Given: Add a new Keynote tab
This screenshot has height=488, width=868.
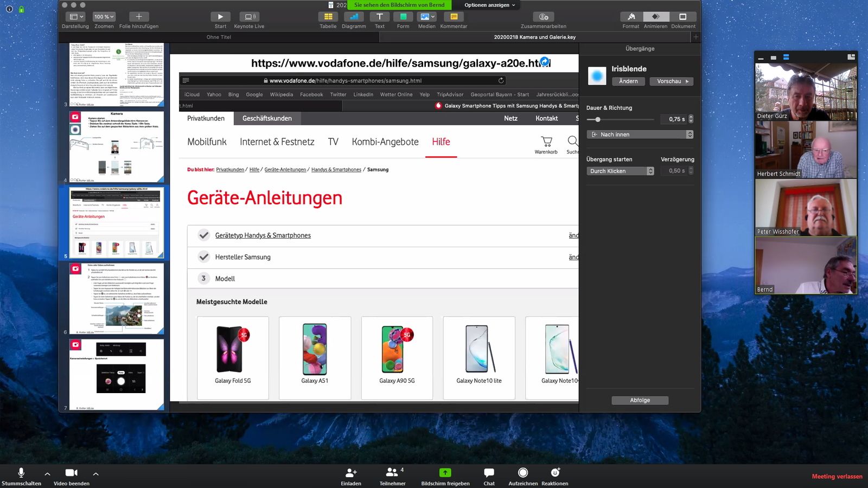Looking at the screenshot, I should click(695, 37).
